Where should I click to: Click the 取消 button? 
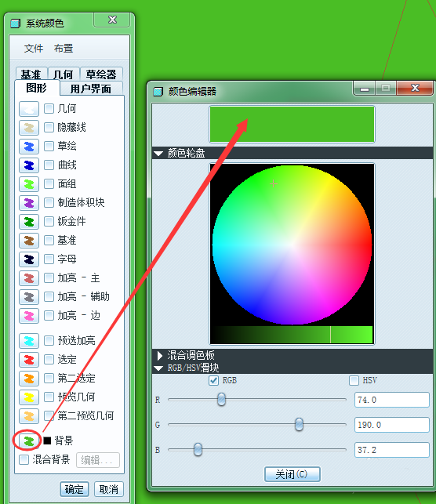pyautogui.click(x=109, y=489)
